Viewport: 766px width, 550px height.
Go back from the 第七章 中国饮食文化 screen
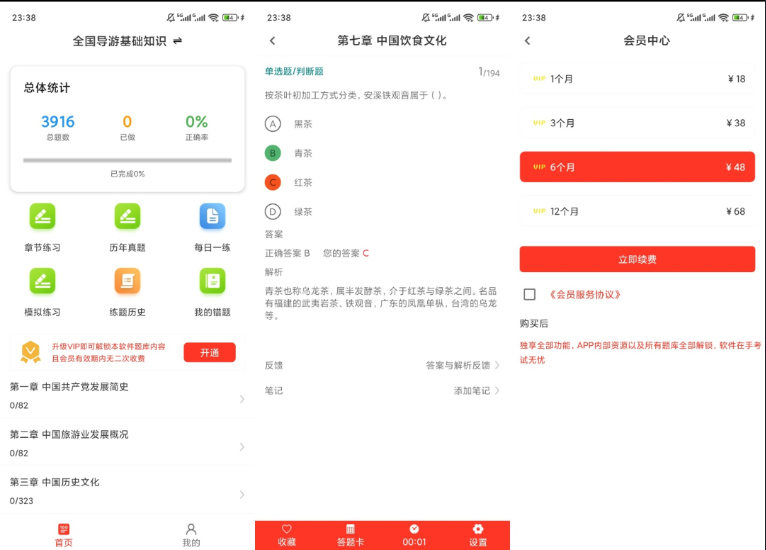click(x=273, y=41)
